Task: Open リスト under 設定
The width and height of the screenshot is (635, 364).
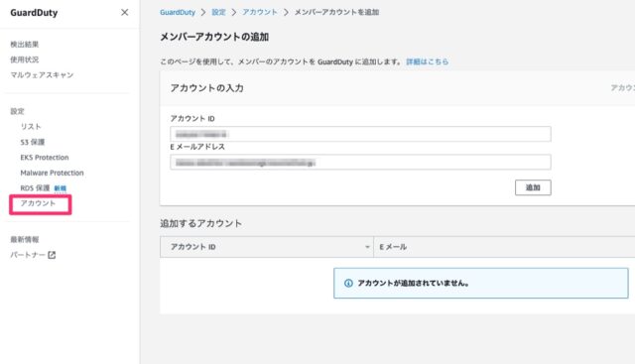Action: (31, 126)
